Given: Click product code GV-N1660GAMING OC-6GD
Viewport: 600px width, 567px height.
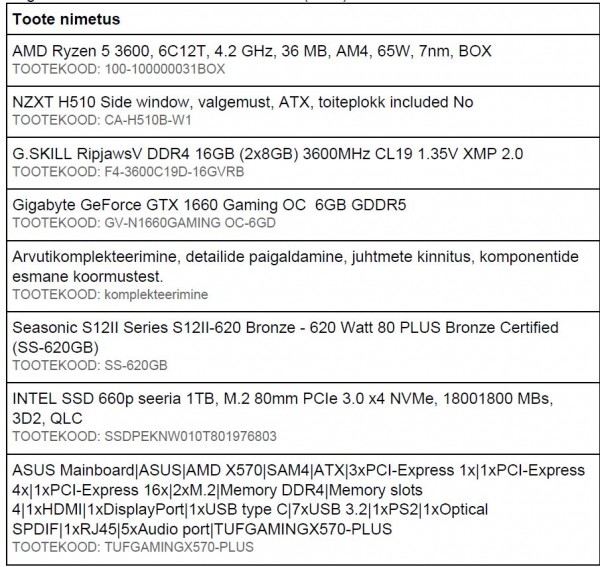Looking at the screenshot, I should 190,223.
